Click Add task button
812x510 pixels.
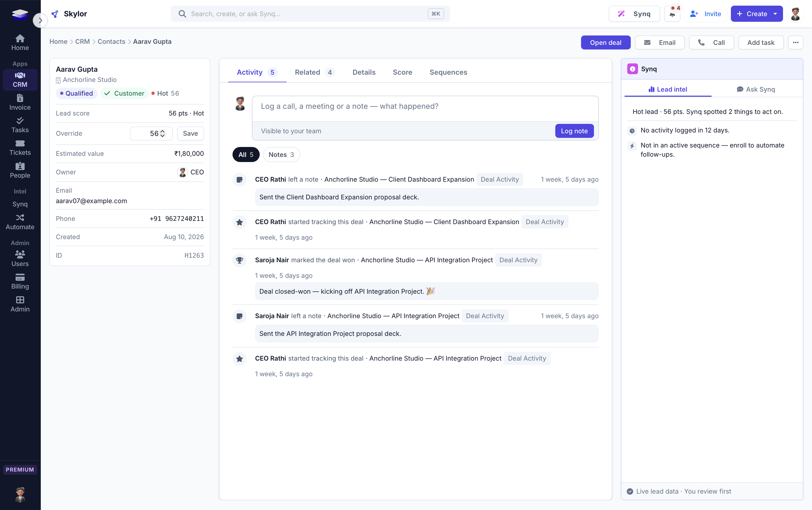(x=761, y=42)
